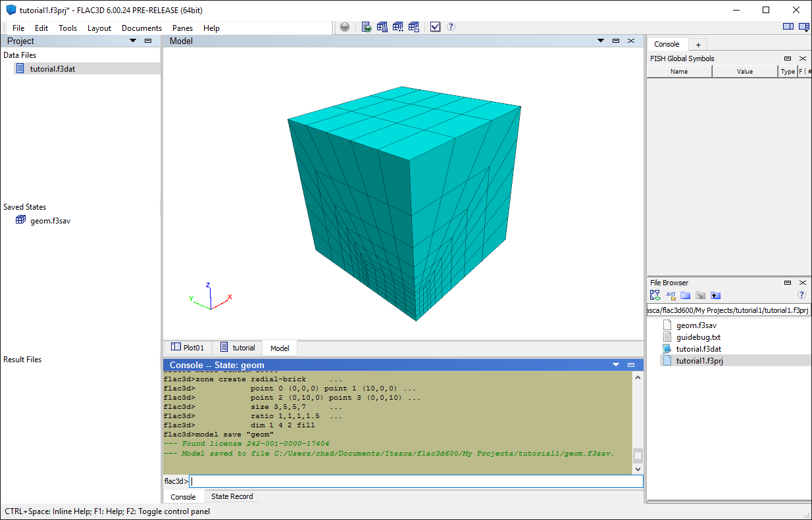
Task: Click the FLAC3D application icon in title bar
Action: point(11,10)
